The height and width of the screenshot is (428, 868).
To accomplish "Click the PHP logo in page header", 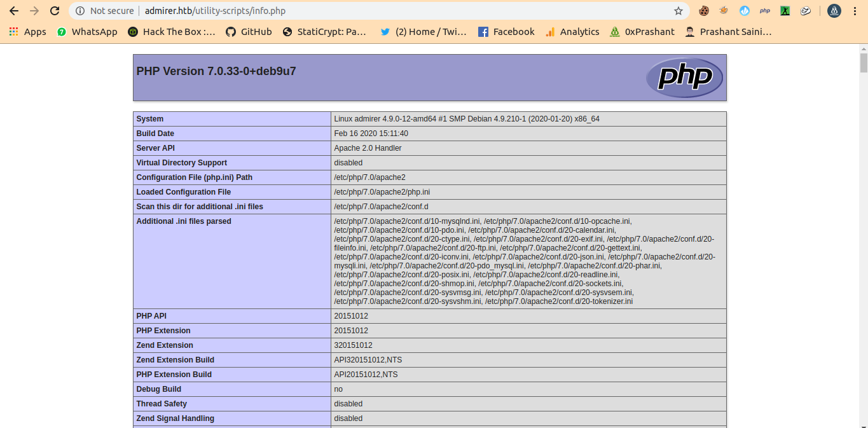I will click(x=684, y=78).
